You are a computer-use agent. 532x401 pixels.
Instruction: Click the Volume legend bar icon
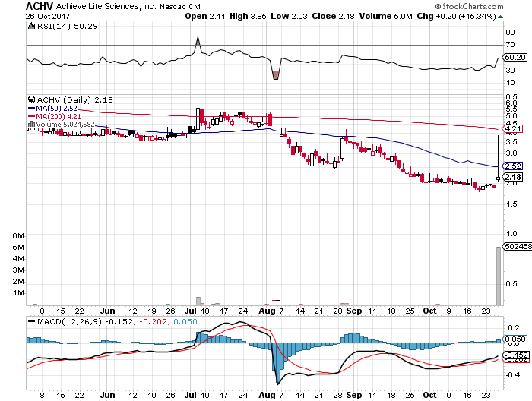[30, 124]
